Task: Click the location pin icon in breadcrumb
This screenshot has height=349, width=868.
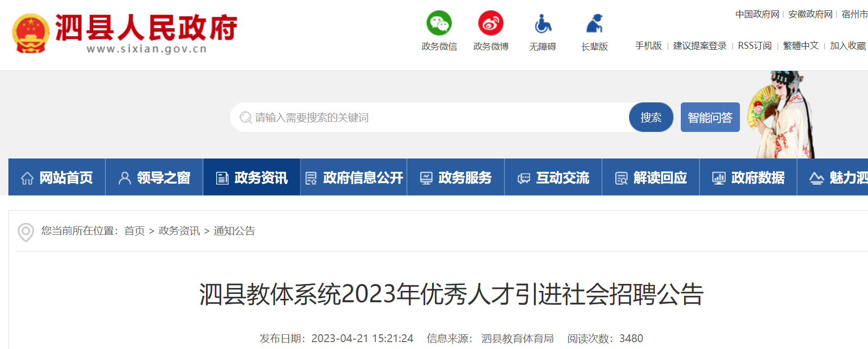Action: click(26, 232)
